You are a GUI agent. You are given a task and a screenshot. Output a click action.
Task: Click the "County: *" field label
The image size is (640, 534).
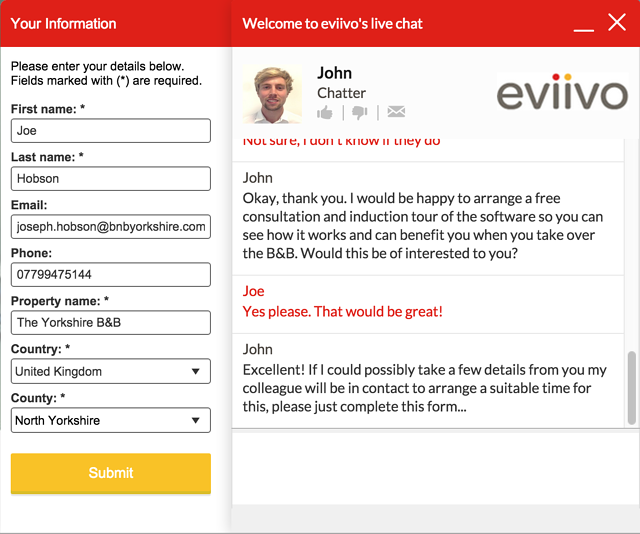[x=38, y=398]
